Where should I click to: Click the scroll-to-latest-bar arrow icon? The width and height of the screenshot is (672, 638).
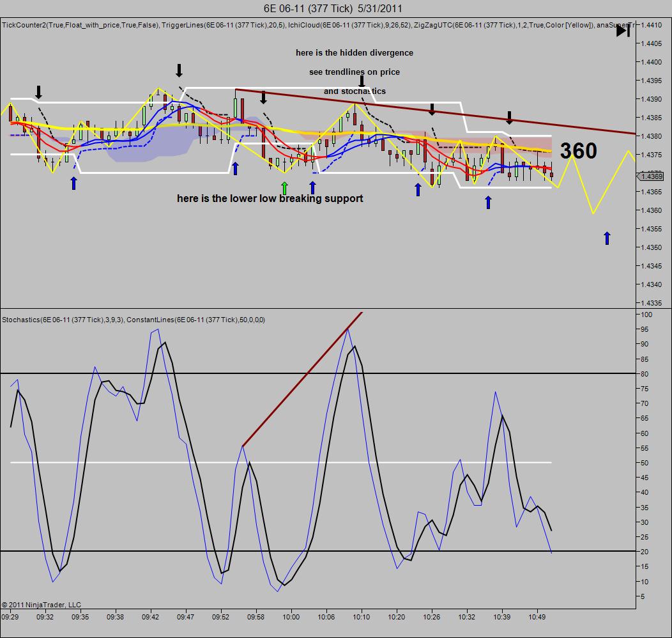click(x=623, y=31)
